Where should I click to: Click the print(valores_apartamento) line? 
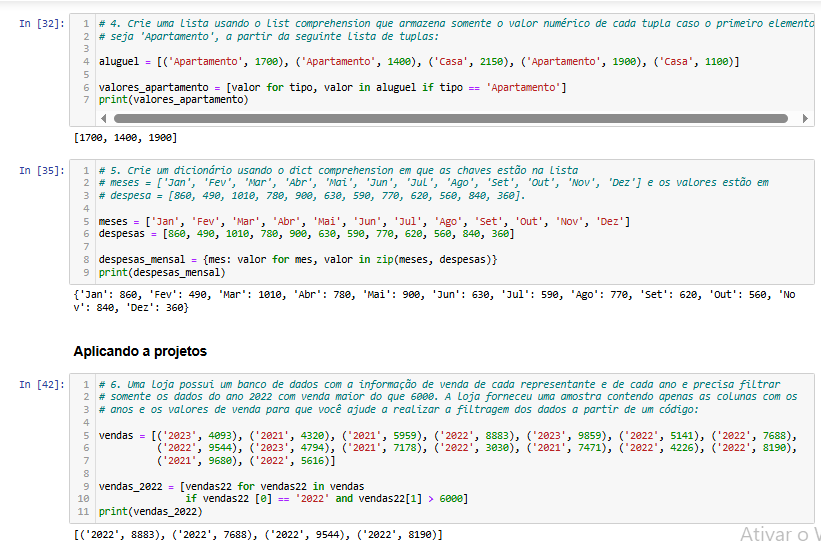[x=173, y=99]
